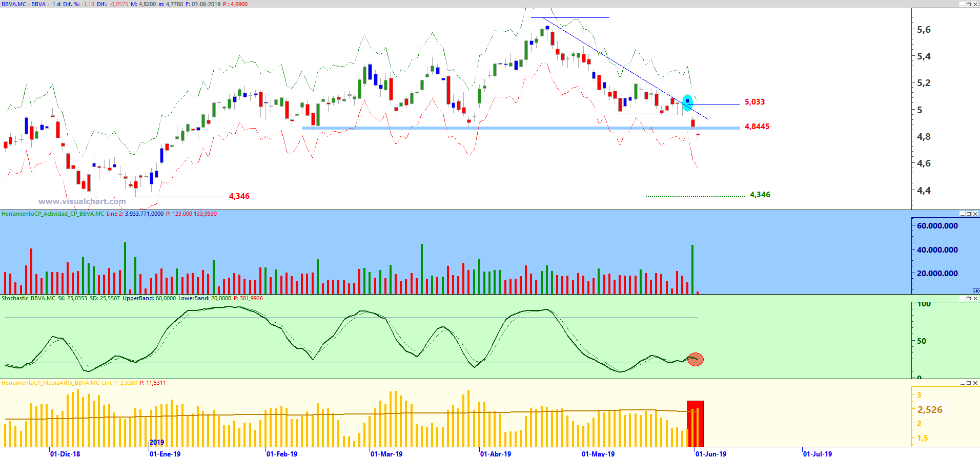Click the '01-Mar-19' date axis label
Screen dimensions: 980x457
(386, 454)
